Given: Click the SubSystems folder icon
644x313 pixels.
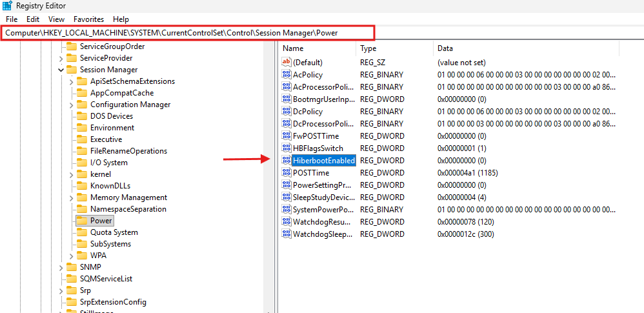Looking at the screenshot, I should click(82, 243).
